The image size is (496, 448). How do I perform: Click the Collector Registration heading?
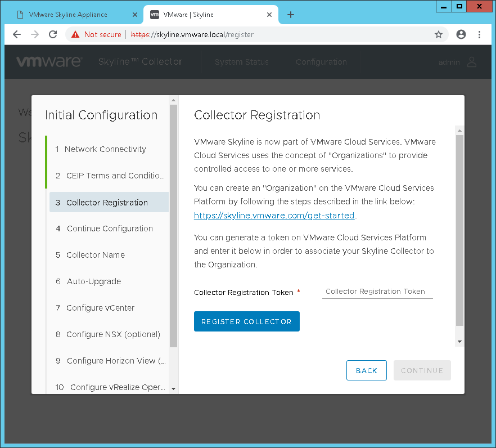[257, 115]
